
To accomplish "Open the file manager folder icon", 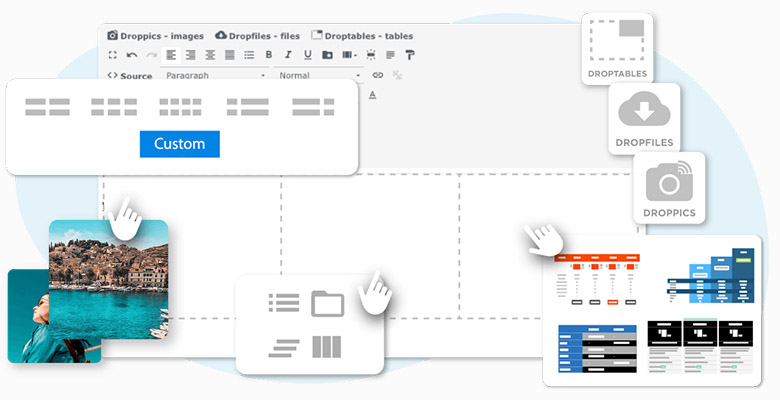I will [327, 55].
